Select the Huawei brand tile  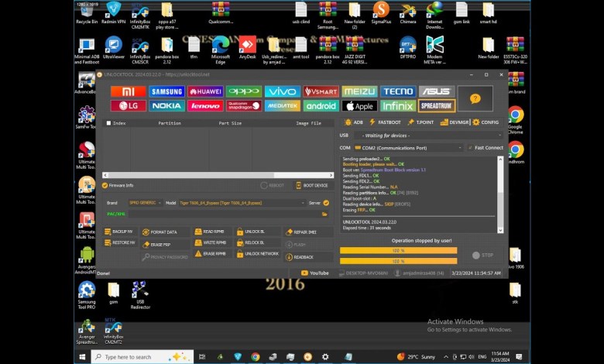click(205, 91)
